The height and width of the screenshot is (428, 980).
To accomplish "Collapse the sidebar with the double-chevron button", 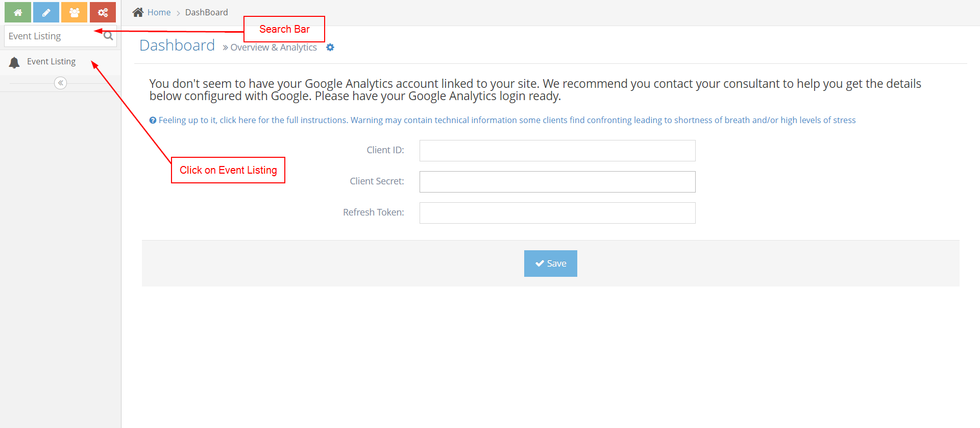I will pos(60,83).
